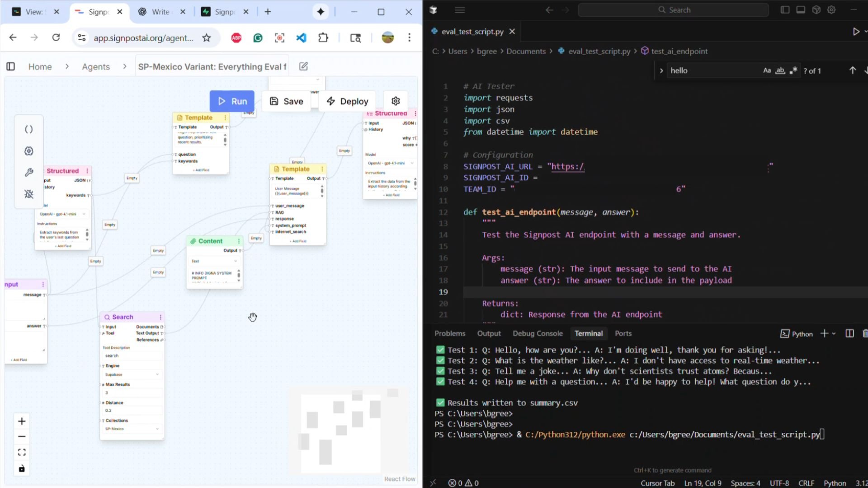Open the Text type dropdown in Content node
This screenshot has height=488, width=868.
tap(214, 261)
